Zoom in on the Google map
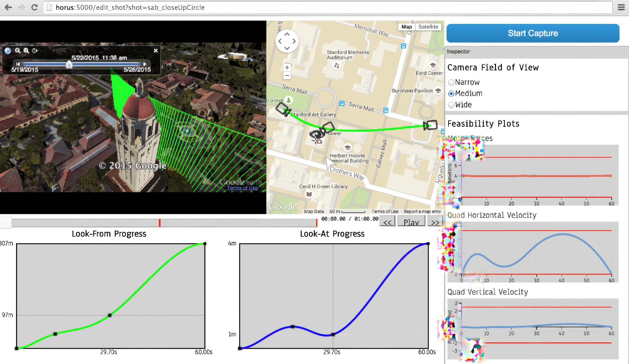Viewport: 629px width, 364px height. [x=287, y=67]
